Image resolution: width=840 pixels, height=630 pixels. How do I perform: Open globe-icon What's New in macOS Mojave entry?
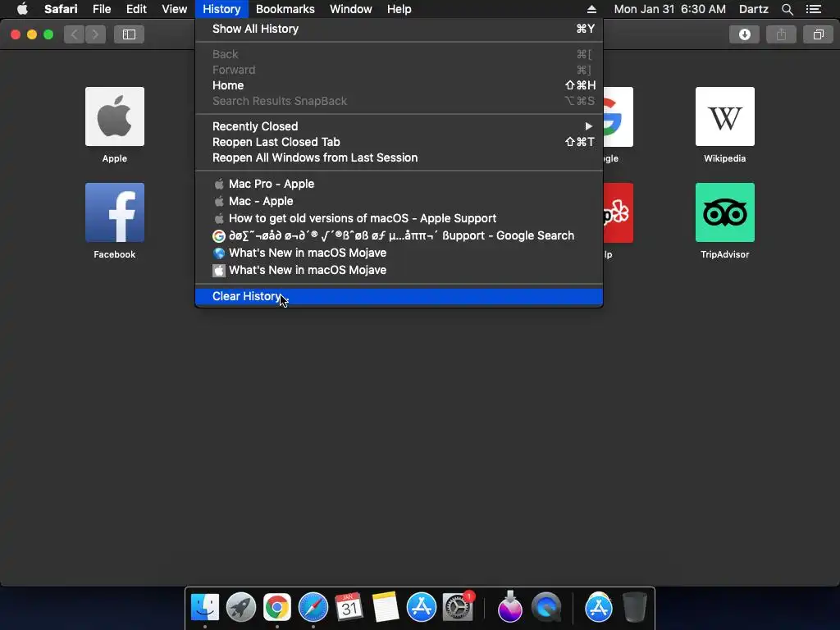(x=399, y=253)
